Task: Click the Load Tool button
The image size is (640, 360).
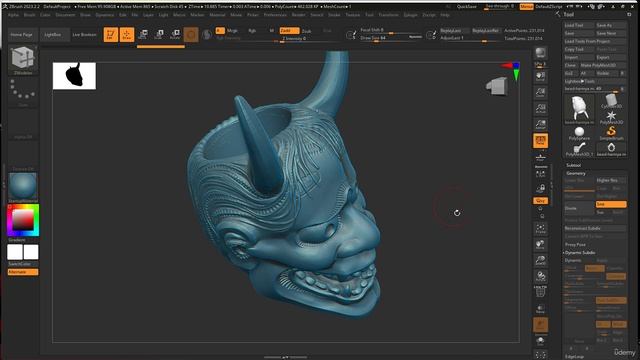Action: (x=574, y=25)
